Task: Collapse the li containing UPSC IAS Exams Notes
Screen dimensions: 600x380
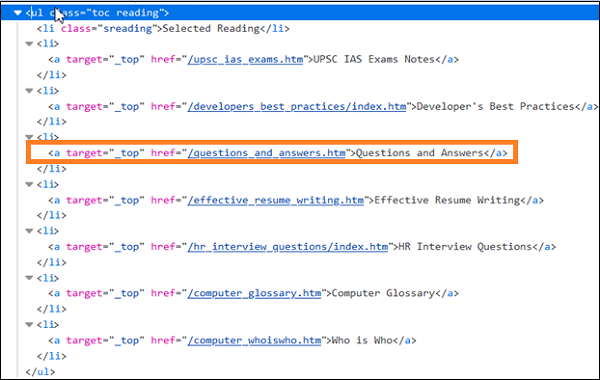Action: pyautogui.click(x=29, y=44)
